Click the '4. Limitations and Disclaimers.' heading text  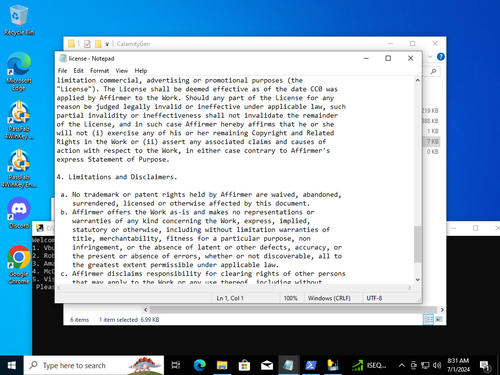coord(117,177)
